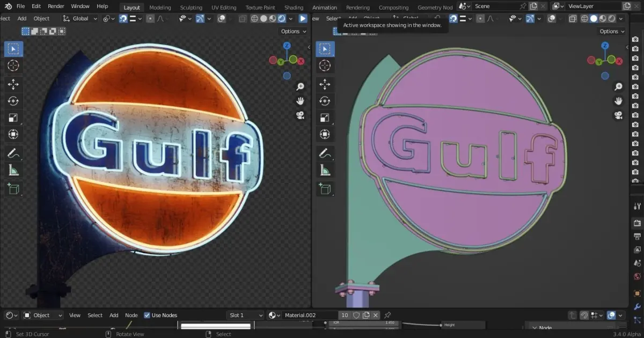This screenshot has width=644, height=338.
Task: Toggle the pin icon in node editor header
Action: click(387, 315)
